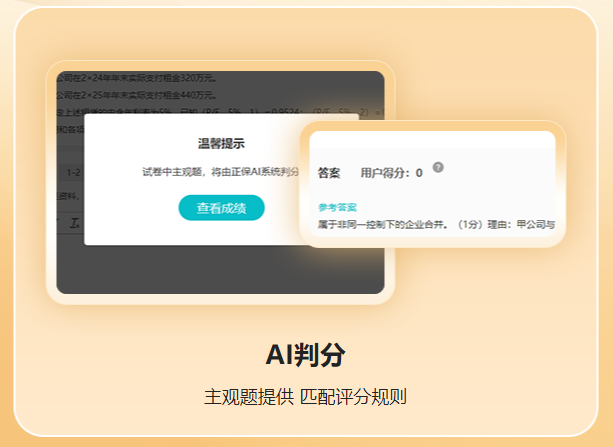Image resolution: width=613 pixels, height=447 pixels.
Task: Click the italic clear-format icon in editor toolbar
Action: point(75,223)
